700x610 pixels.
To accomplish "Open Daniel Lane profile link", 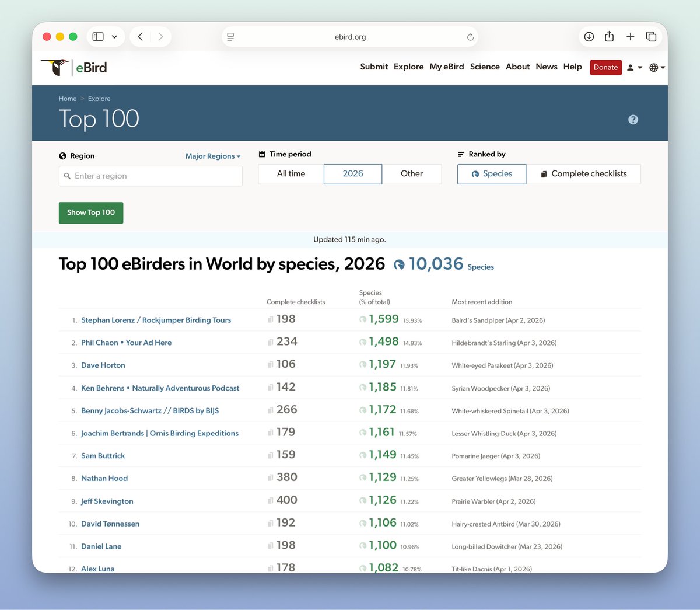I will pyautogui.click(x=101, y=546).
